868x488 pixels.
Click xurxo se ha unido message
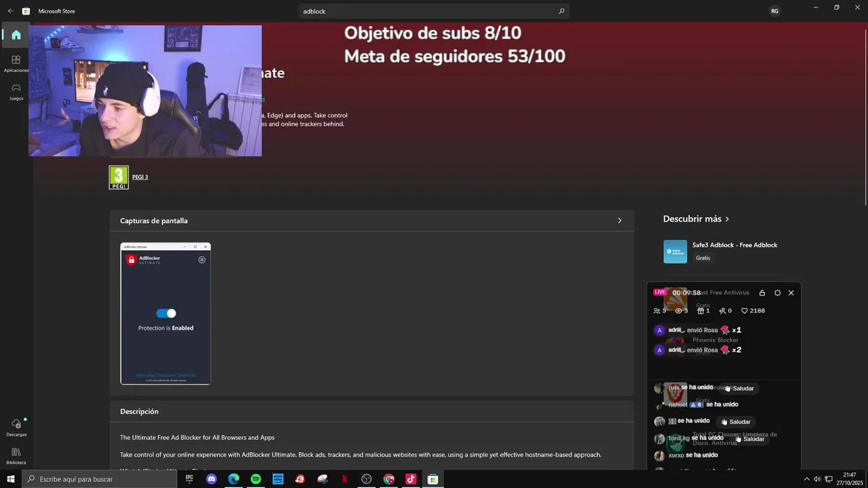(686, 455)
